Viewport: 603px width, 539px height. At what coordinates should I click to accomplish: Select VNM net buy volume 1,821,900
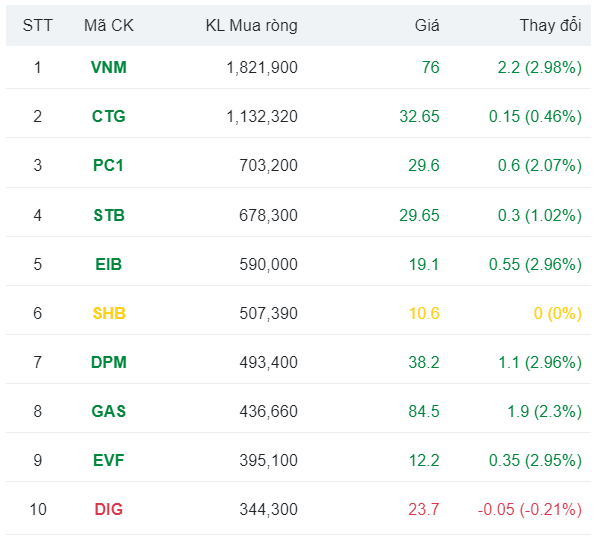click(x=262, y=67)
